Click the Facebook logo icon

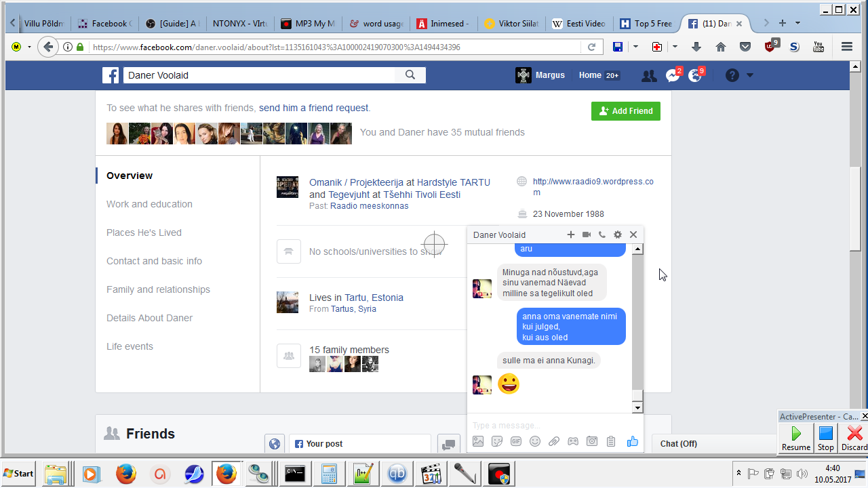tap(111, 75)
